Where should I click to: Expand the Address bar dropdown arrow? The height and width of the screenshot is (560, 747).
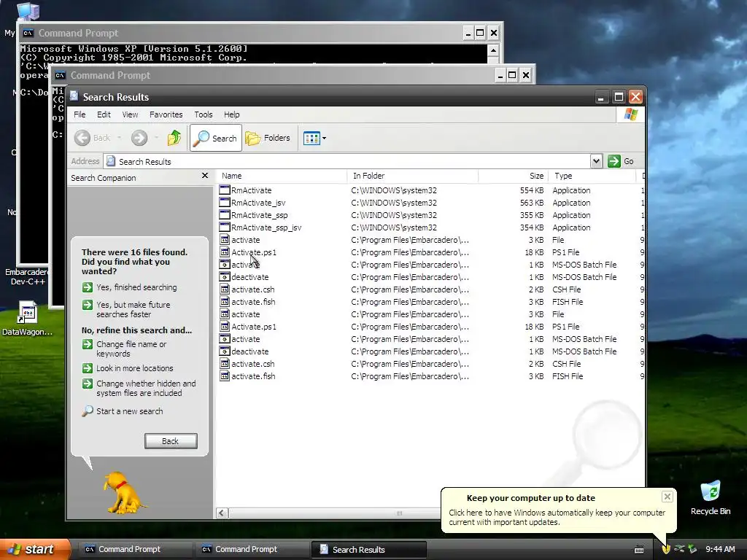click(x=596, y=161)
